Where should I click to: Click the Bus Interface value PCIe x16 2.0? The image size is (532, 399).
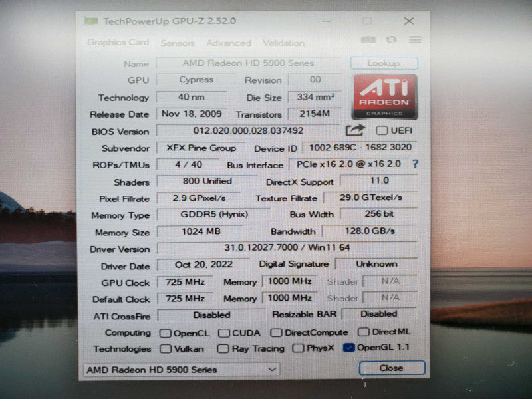348,164
